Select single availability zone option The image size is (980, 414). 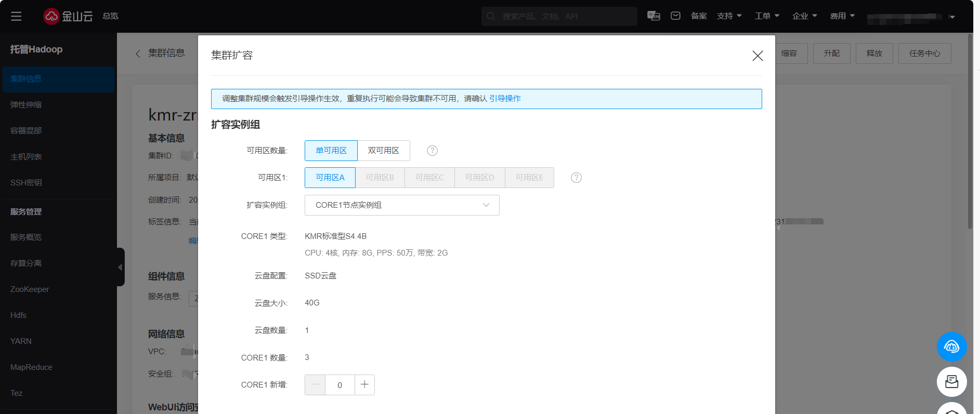(331, 151)
